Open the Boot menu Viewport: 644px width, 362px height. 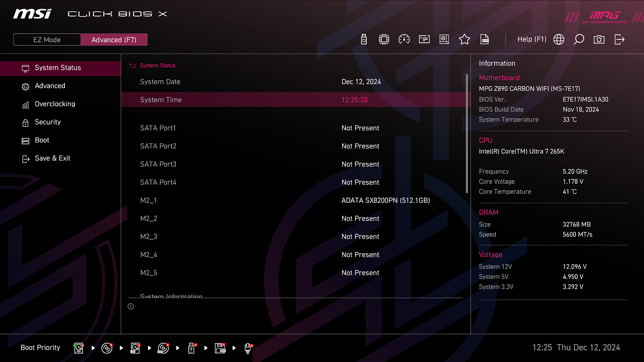60,140
